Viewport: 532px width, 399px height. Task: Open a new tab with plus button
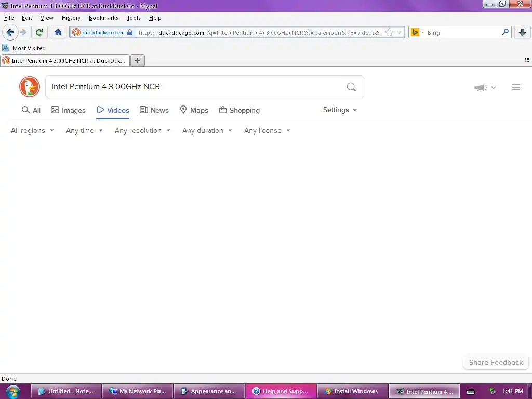[137, 60]
